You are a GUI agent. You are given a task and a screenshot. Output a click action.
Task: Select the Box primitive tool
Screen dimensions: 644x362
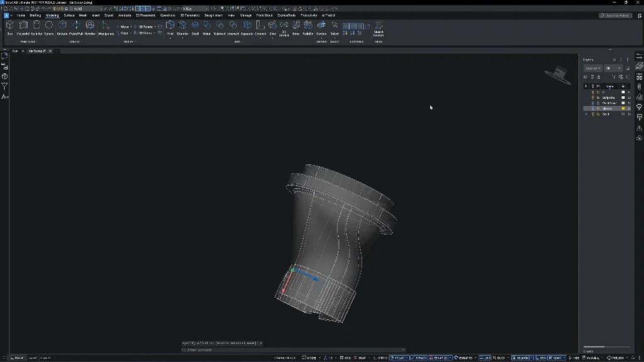[x=10, y=28]
